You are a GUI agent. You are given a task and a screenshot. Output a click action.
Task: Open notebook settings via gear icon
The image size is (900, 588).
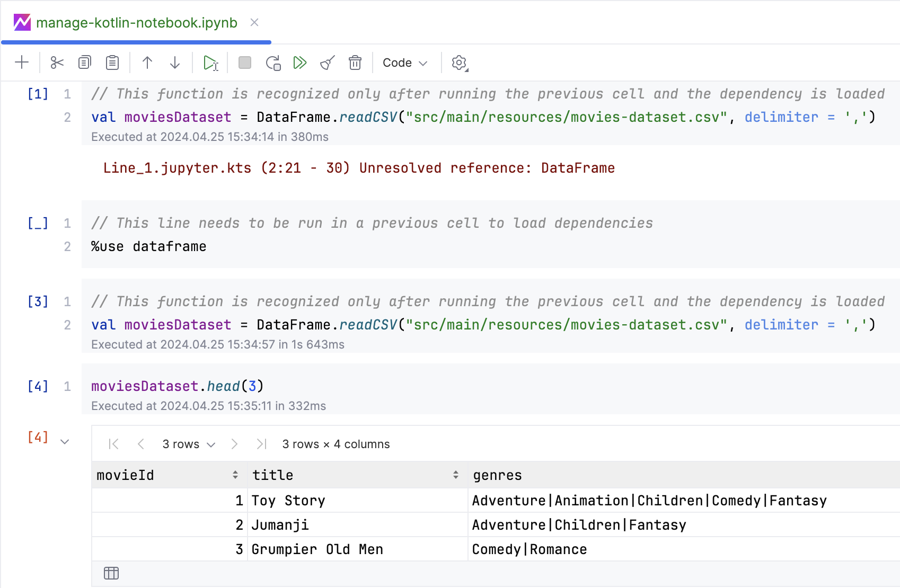click(x=457, y=62)
